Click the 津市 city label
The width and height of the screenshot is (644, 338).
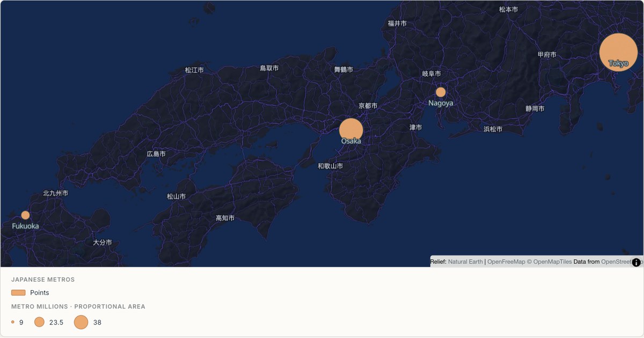pos(415,127)
